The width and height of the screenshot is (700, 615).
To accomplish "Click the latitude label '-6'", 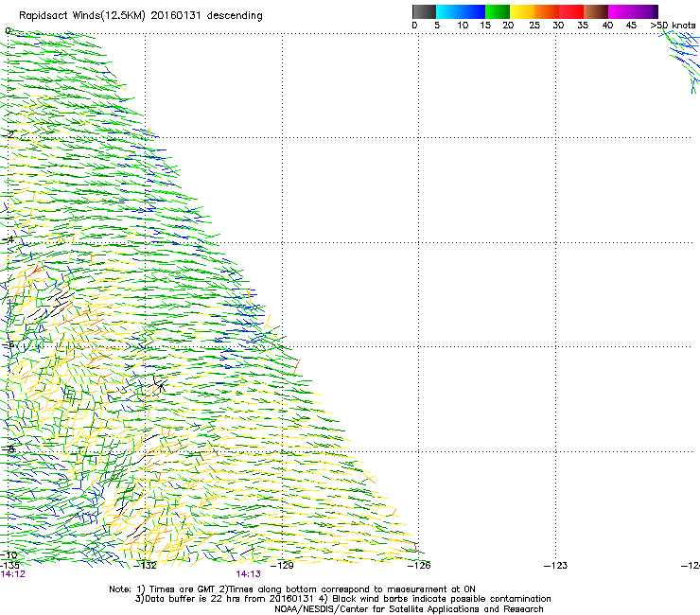I will [x=8, y=344].
